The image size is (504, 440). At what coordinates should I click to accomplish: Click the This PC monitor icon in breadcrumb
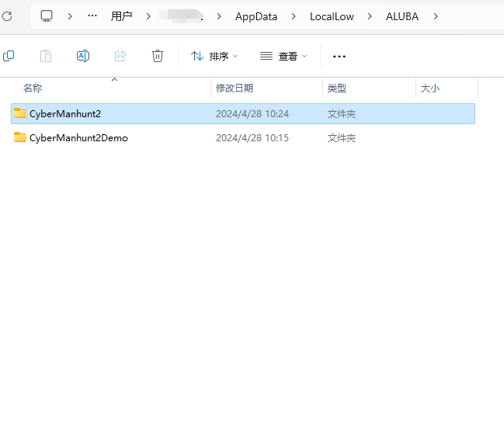tap(47, 16)
